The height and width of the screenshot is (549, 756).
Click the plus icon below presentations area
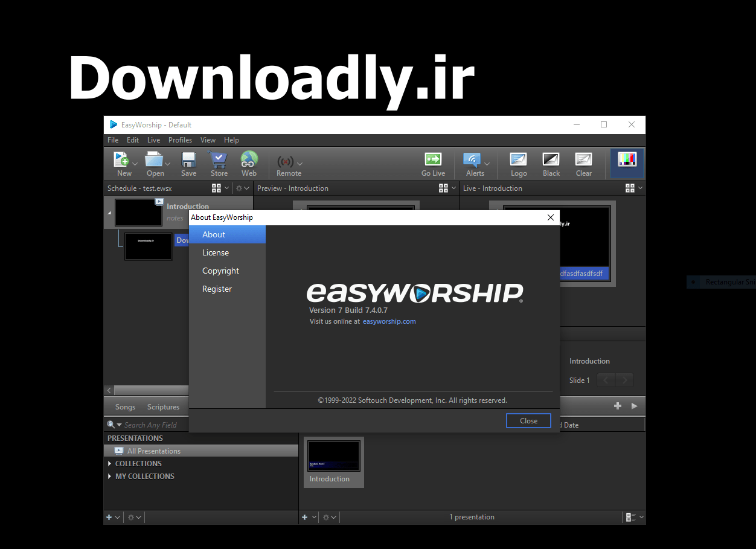pos(305,518)
